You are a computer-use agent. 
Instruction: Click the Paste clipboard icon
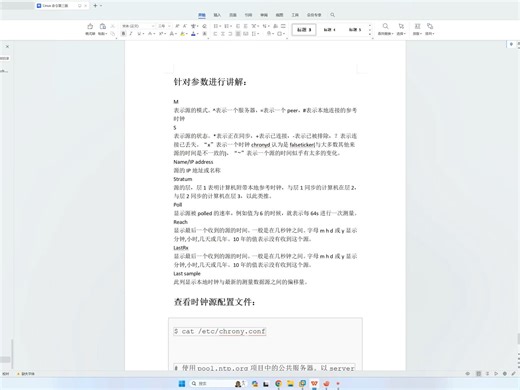tap(103, 26)
